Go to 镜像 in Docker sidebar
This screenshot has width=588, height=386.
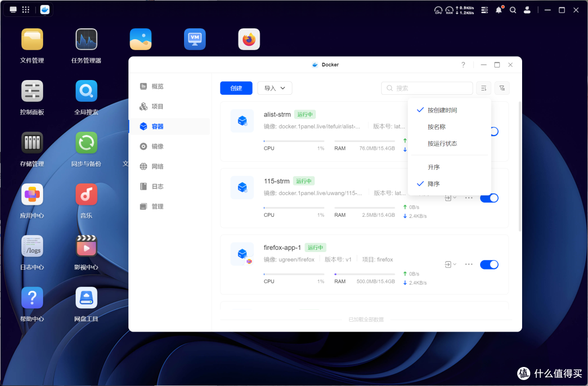pyautogui.click(x=169, y=146)
